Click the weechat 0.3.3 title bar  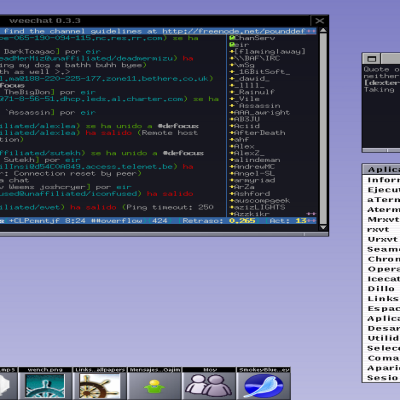click(x=155, y=21)
